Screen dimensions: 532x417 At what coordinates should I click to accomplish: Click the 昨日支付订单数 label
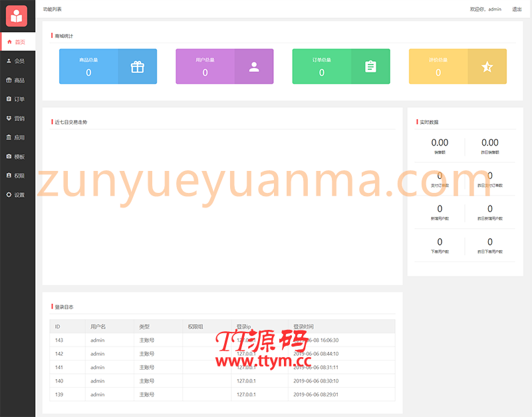(x=490, y=186)
